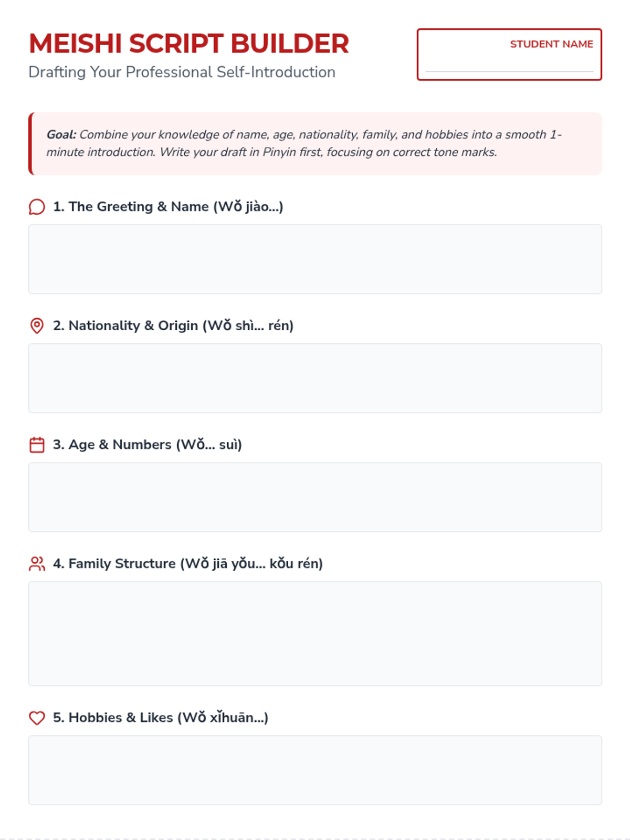630x840 pixels.
Task: Click the calendar age icon
Action: [x=37, y=445]
